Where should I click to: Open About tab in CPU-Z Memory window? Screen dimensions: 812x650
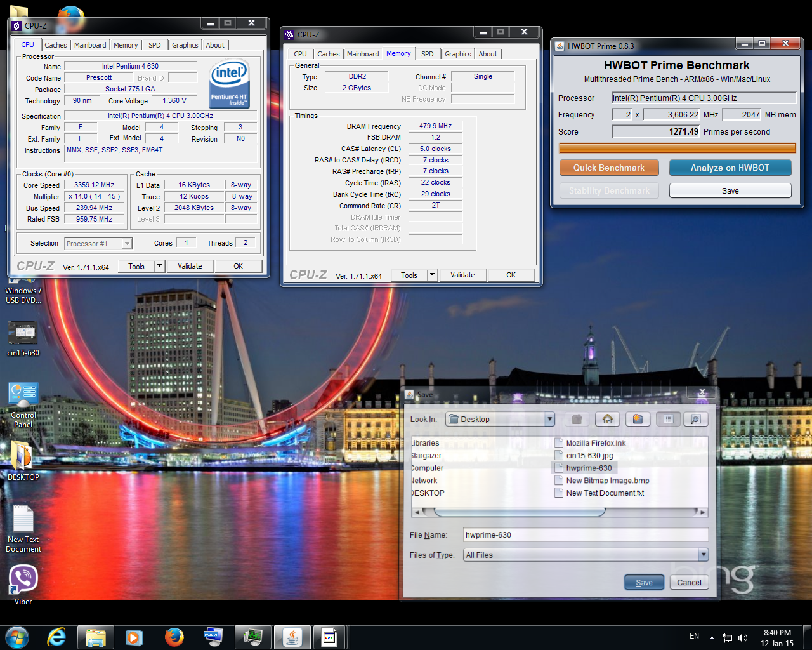(x=488, y=54)
